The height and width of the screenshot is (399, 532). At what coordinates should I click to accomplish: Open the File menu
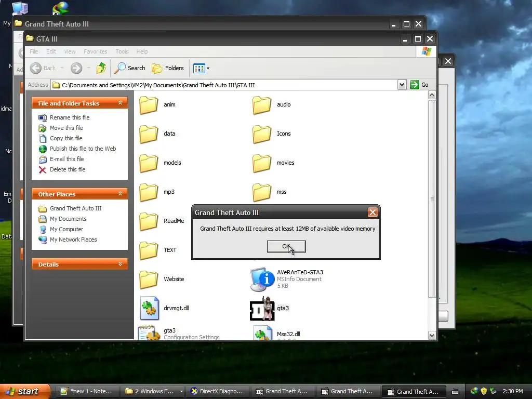pyautogui.click(x=34, y=51)
